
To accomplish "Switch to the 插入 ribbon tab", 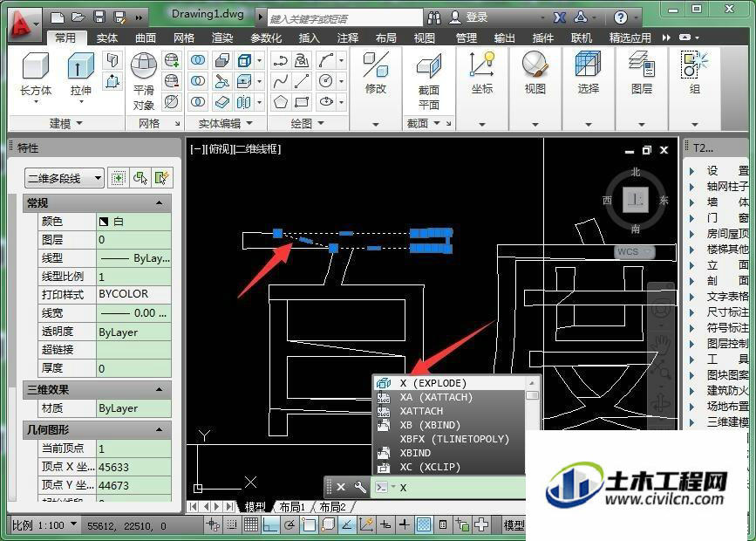I will (309, 38).
